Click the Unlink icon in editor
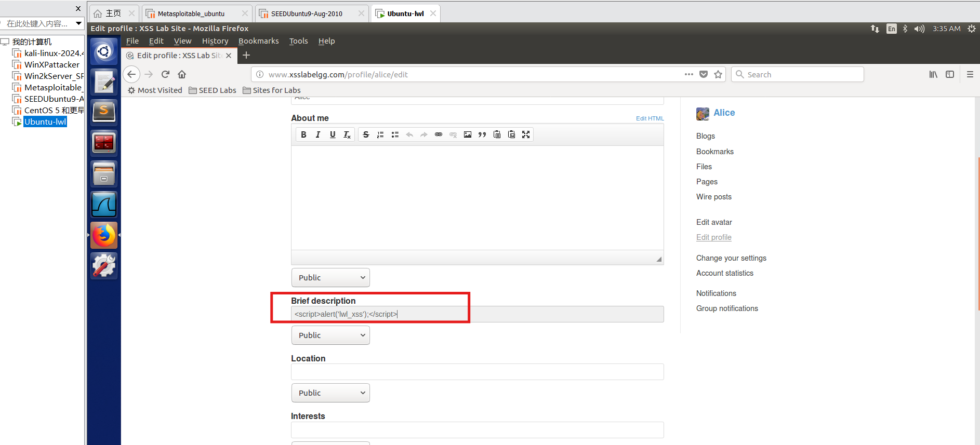This screenshot has height=445, width=980. pyautogui.click(x=453, y=134)
